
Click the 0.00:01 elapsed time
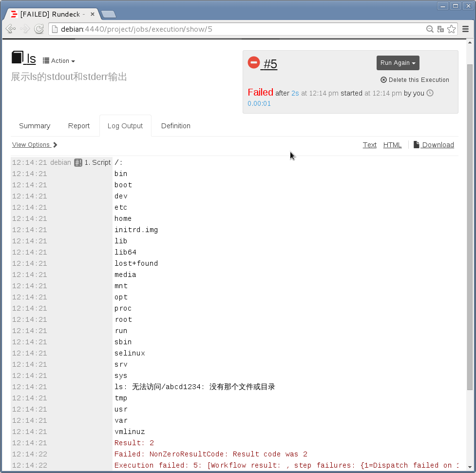tap(259, 103)
